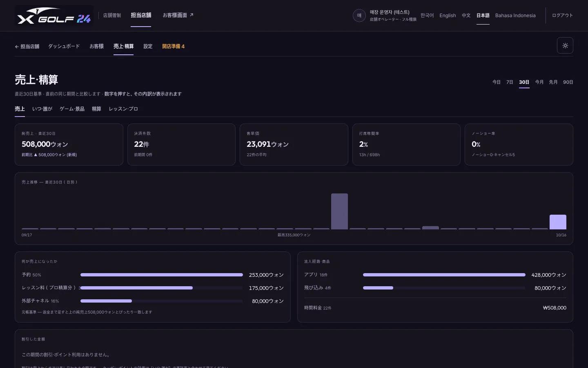Select 日本語 language option
588x368 pixels.
click(x=483, y=16)
